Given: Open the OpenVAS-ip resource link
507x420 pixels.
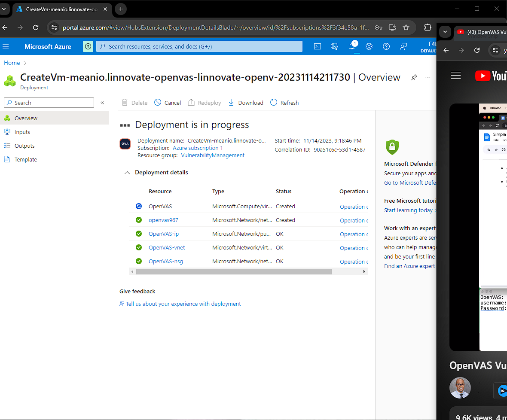Looking at the screenshot, I should point(164,234).
